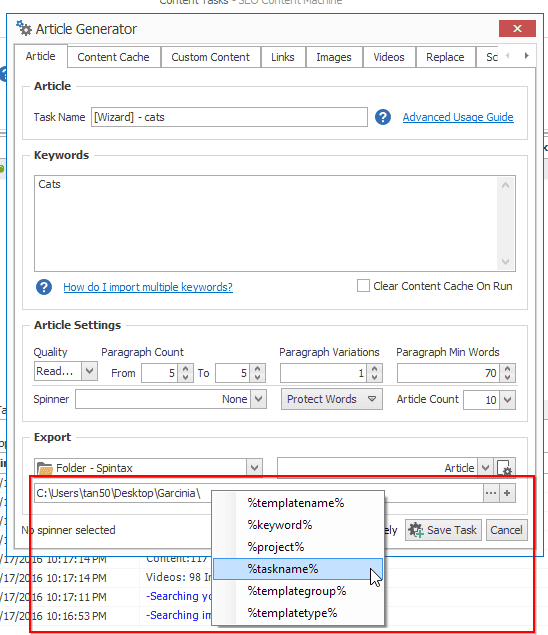
Task: Click the export folder path field
Action: point(258,493)
